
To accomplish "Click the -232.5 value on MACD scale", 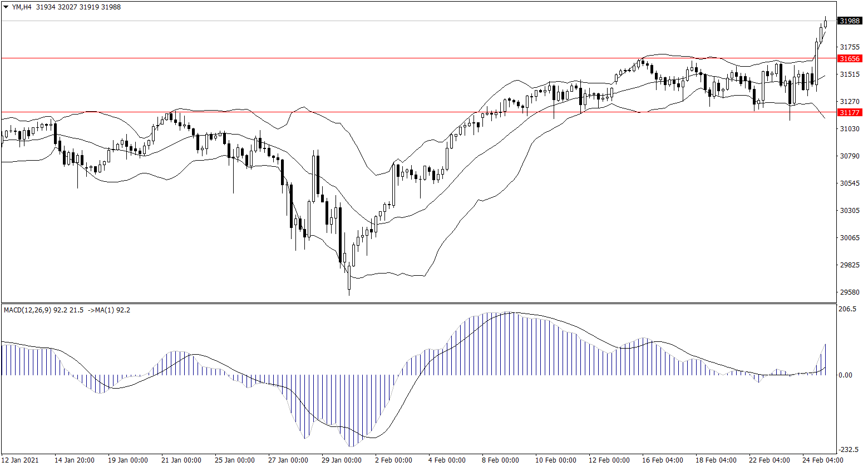I will [x=849, y=449].
